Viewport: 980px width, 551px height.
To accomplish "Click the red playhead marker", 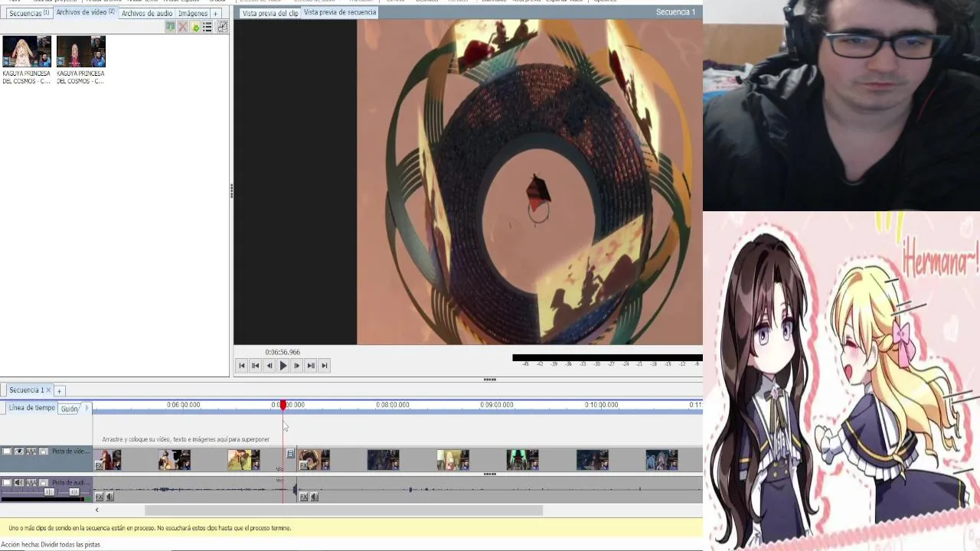I will point(283,405).
